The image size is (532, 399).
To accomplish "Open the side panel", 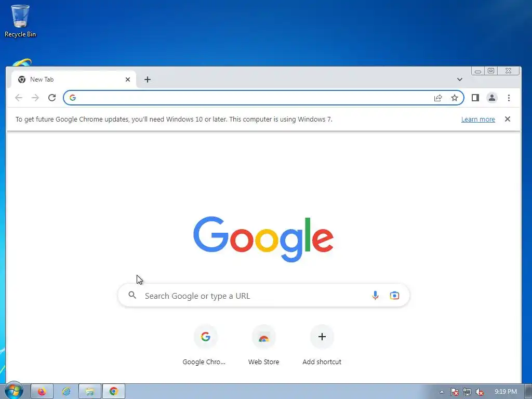I will coord(475,98).
